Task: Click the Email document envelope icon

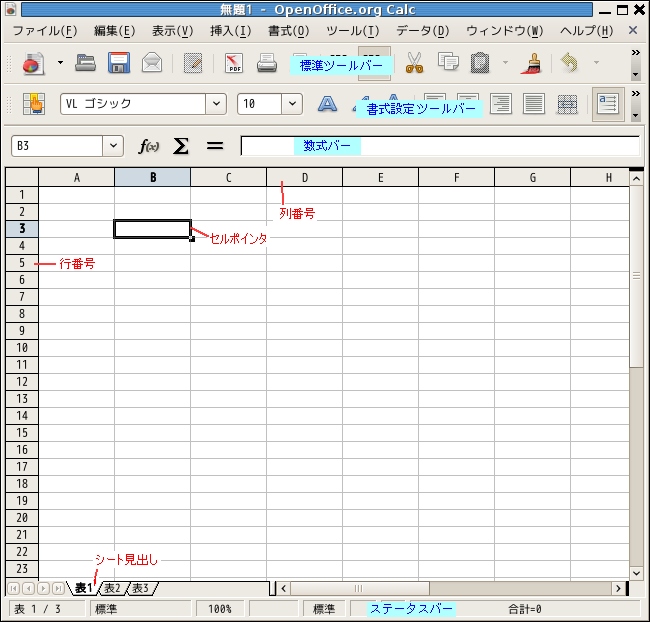Action: click(x=152, y=63)
